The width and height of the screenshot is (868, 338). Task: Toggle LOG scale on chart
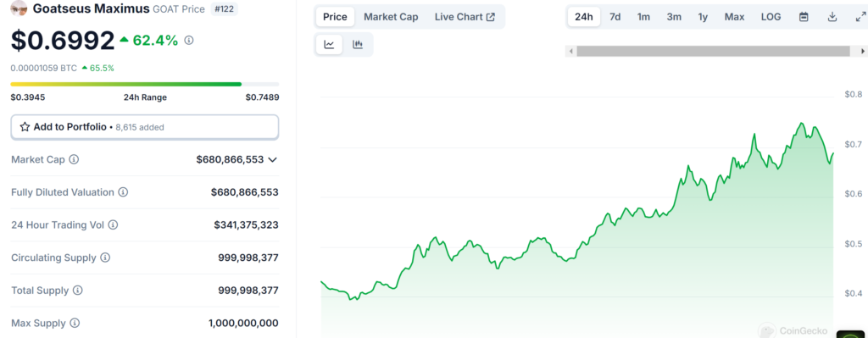771,17
